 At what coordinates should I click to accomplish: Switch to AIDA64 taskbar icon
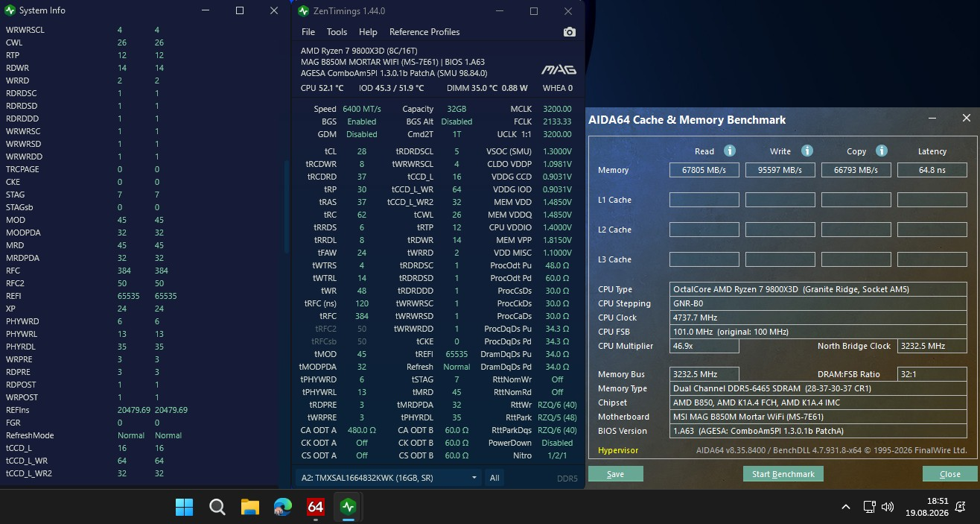tap(316, 507)
